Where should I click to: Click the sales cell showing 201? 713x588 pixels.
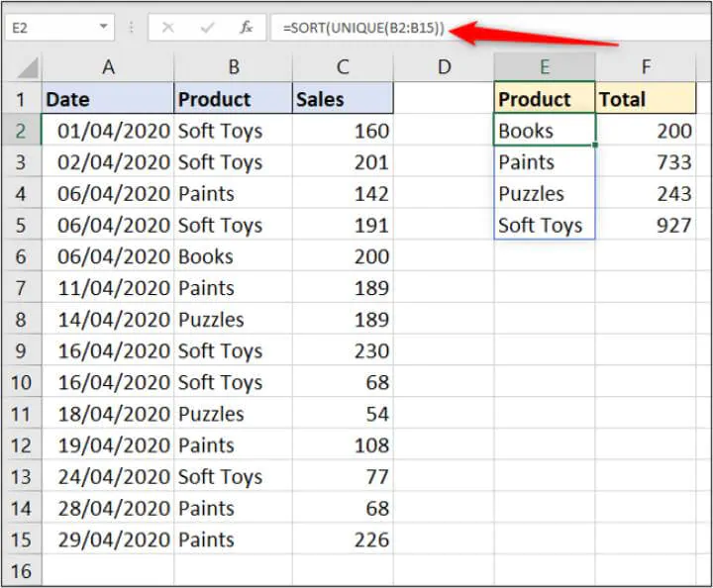point(343,161)
